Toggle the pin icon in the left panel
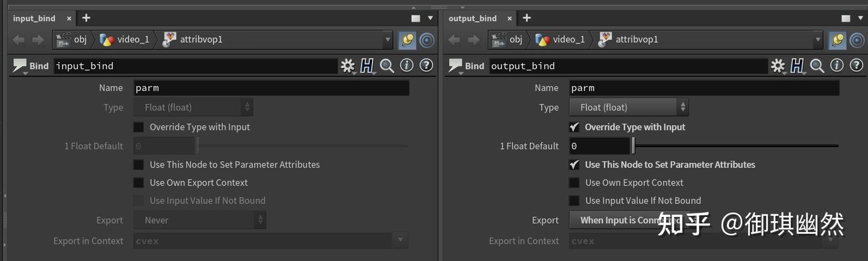 click(407, 40)
